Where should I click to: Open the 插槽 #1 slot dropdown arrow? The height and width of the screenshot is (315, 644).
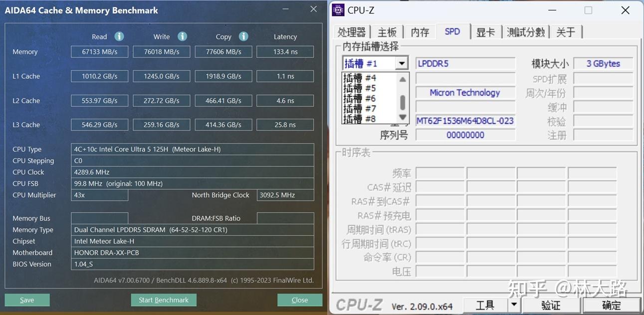402,63
